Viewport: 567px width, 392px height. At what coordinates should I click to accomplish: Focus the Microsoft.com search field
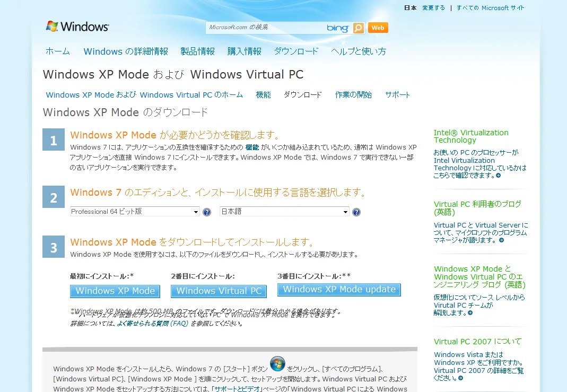pyautogui.click(x=266, y=28)
